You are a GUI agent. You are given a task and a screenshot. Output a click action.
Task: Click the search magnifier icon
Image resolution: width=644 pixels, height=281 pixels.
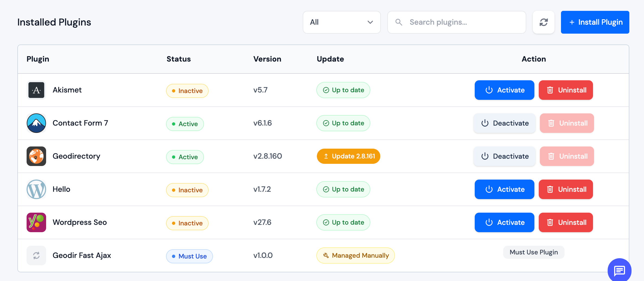[399, 22]
